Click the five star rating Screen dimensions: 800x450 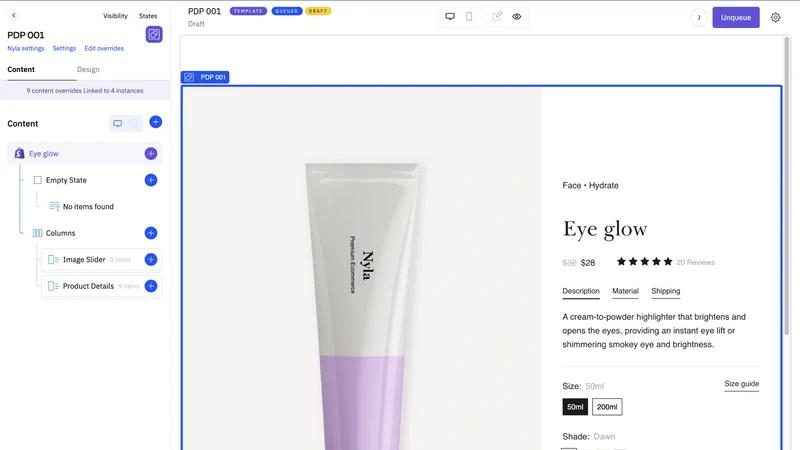[644, 262]
